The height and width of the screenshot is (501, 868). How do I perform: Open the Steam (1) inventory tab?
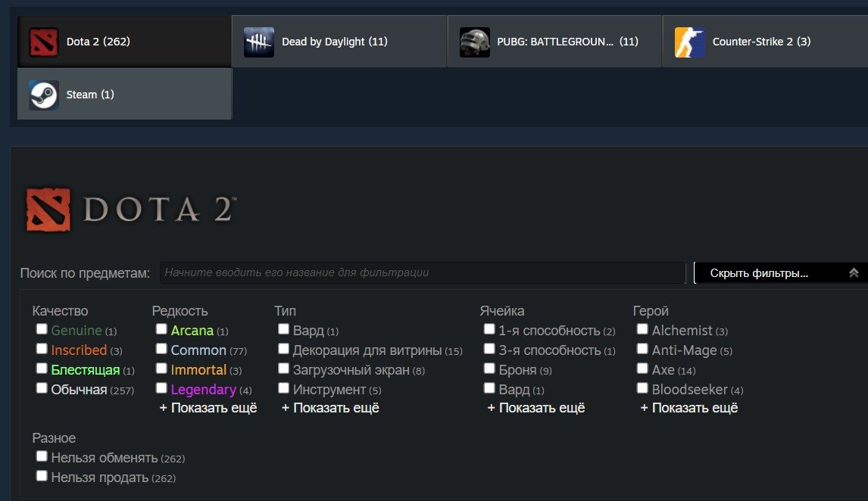[124, 94]
